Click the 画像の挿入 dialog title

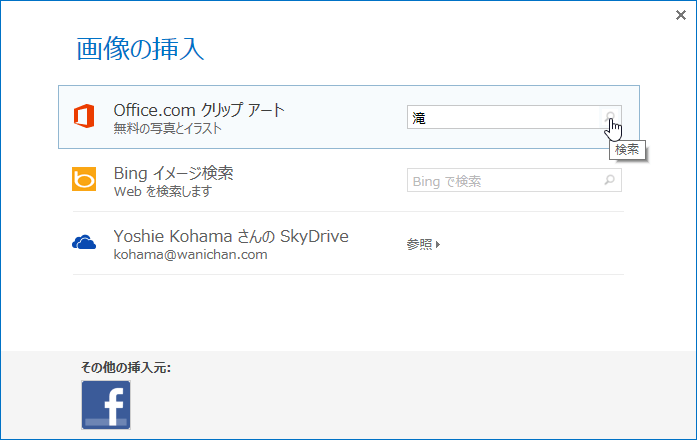pyautogui.click(x=140, y=48)
